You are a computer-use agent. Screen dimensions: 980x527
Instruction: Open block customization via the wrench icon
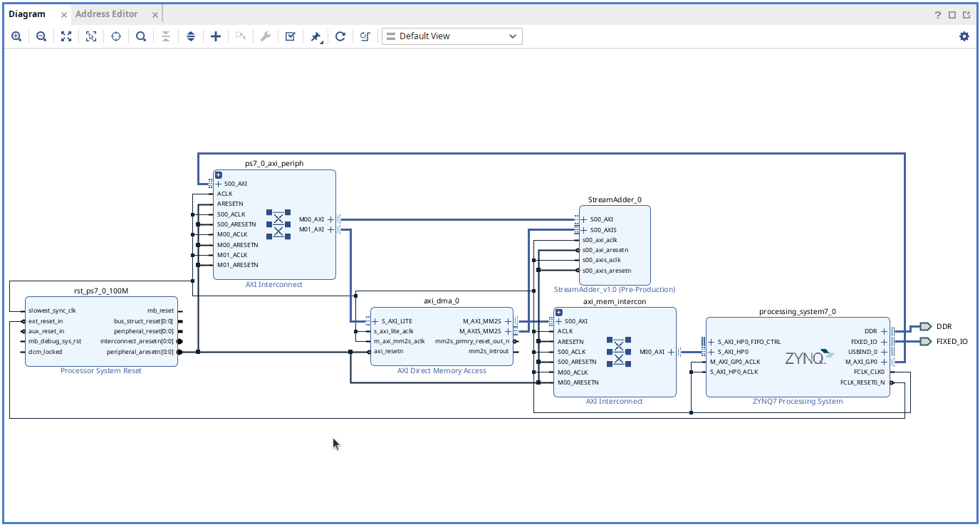266,36
